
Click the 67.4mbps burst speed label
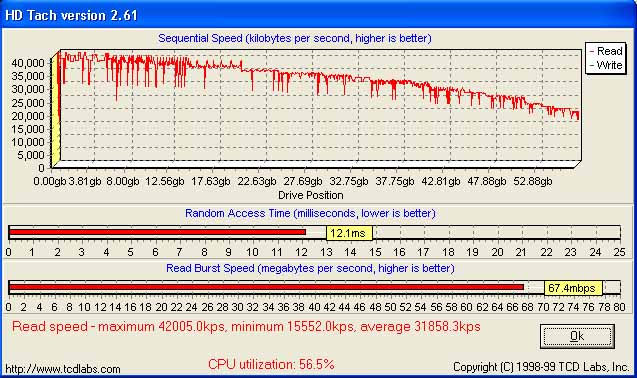tap(573, 288)
